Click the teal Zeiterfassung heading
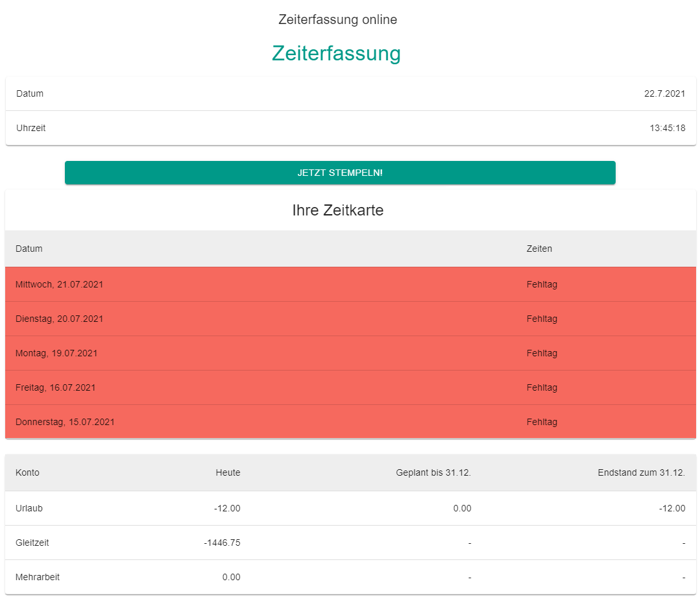 tap(336, 53)
